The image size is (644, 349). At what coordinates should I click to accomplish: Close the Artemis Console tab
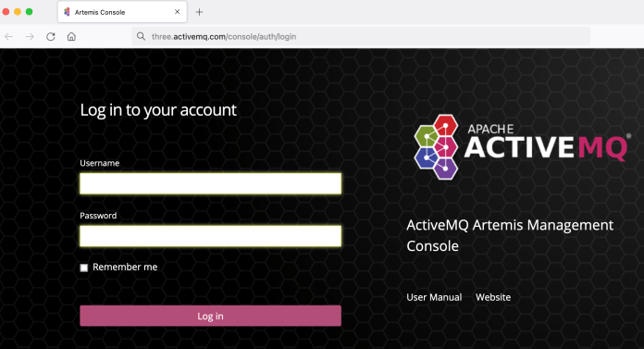pyautogui.click(x=177, y=11)
